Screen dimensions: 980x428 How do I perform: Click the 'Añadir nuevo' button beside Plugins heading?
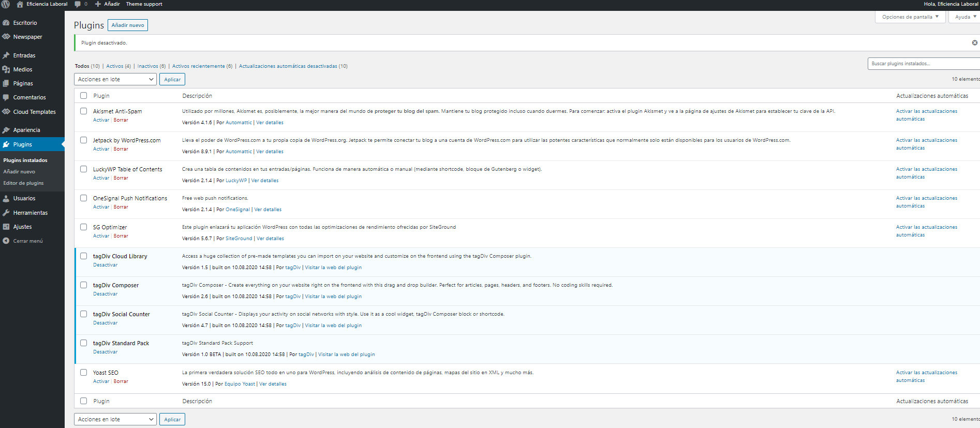tap(128, 25)
